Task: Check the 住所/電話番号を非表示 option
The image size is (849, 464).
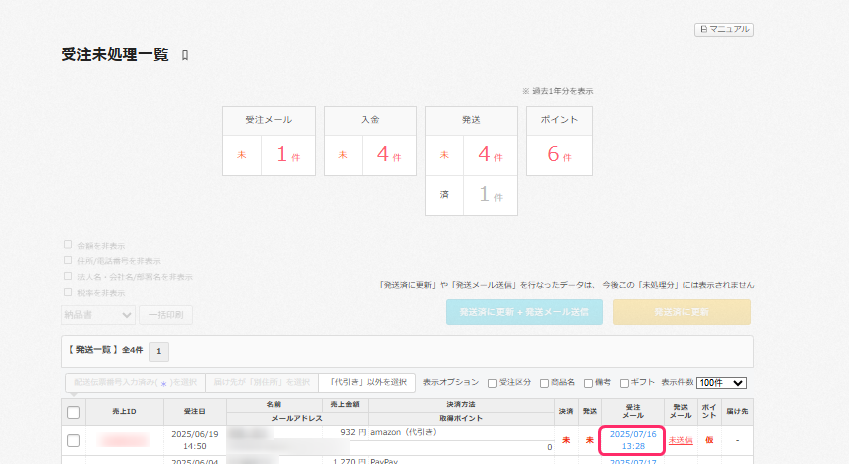Action: [x=68, y=260]
